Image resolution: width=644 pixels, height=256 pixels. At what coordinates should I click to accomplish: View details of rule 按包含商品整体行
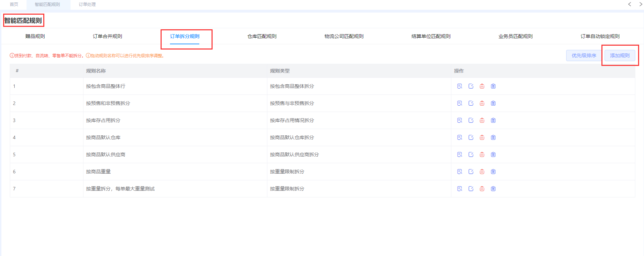(x=460, y=86)
